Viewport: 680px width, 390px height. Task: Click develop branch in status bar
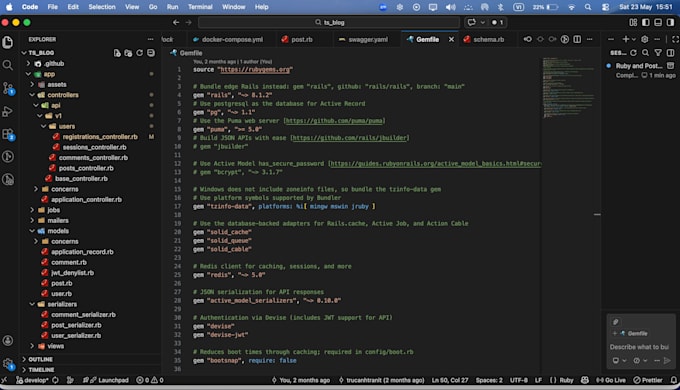coord(32,380)
